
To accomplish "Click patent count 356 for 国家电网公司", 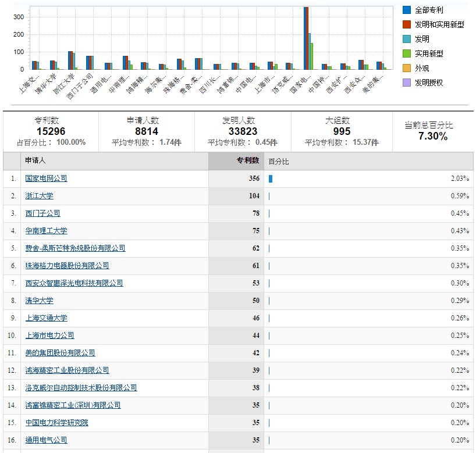I will click(x=254, y=179).
